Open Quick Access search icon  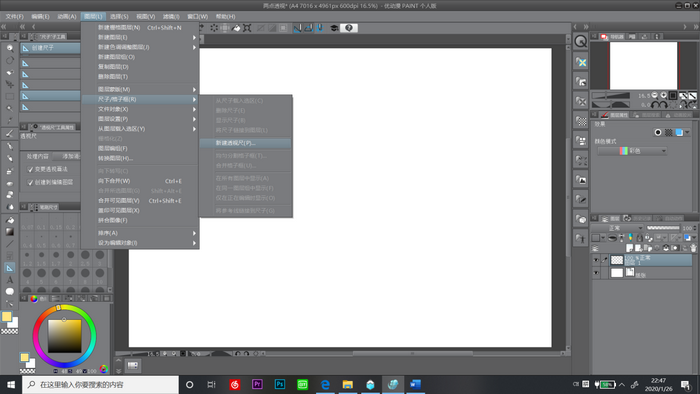580,41
